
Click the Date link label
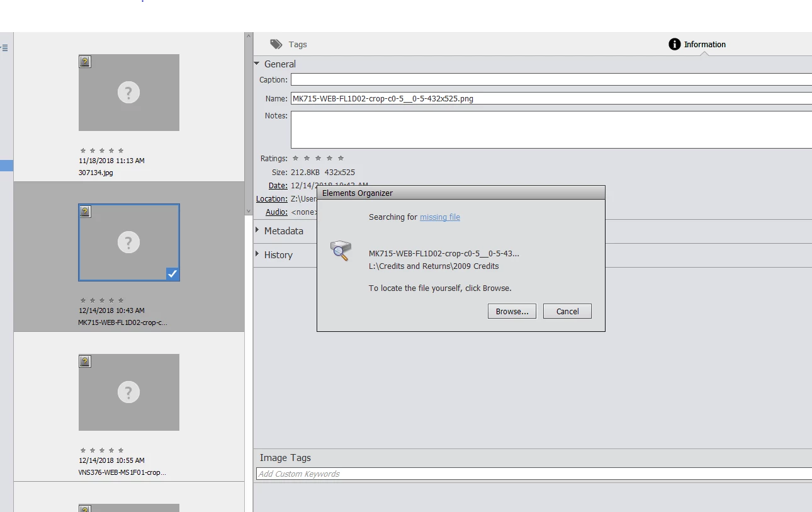[278, 185]
